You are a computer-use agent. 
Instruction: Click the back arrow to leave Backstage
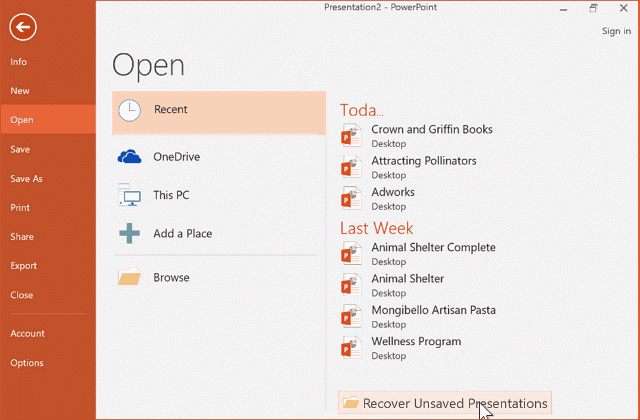click(x=23, y=27)
